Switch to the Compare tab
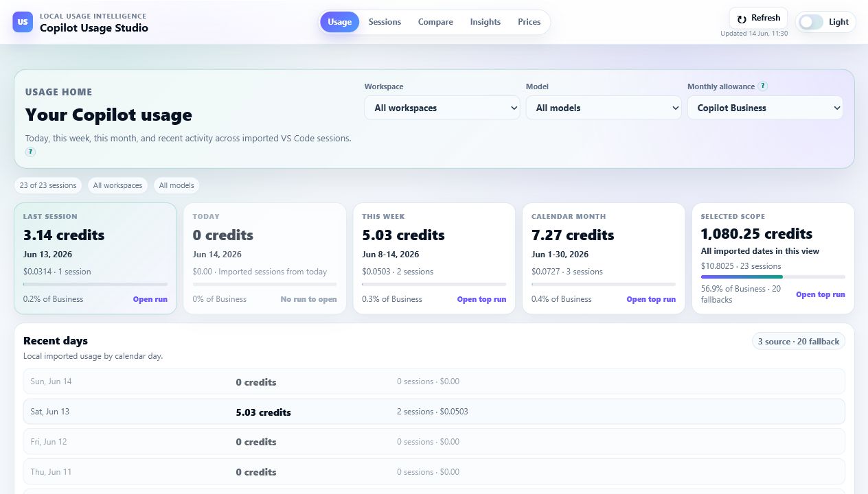The image size is (868, 494). 435,22
